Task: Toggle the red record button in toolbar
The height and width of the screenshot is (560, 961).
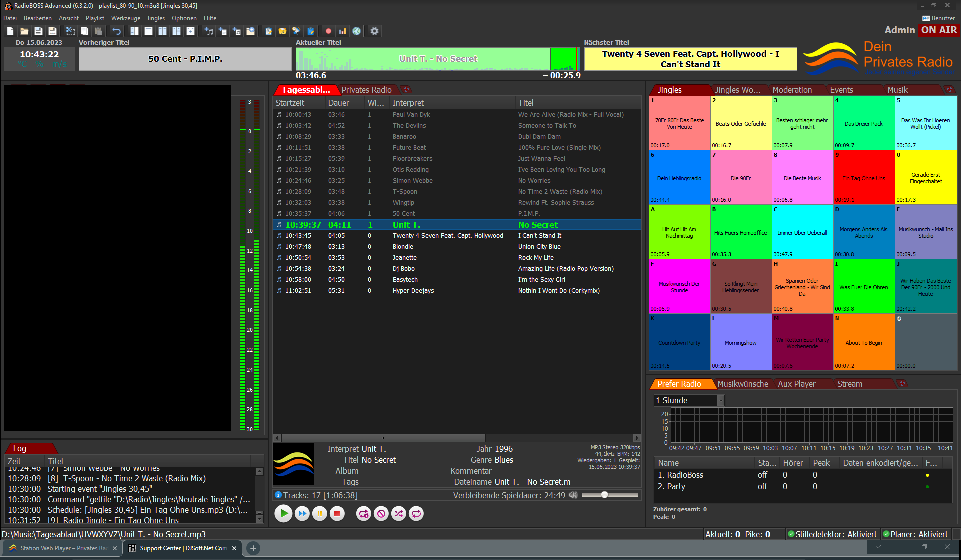Action: 328,31
